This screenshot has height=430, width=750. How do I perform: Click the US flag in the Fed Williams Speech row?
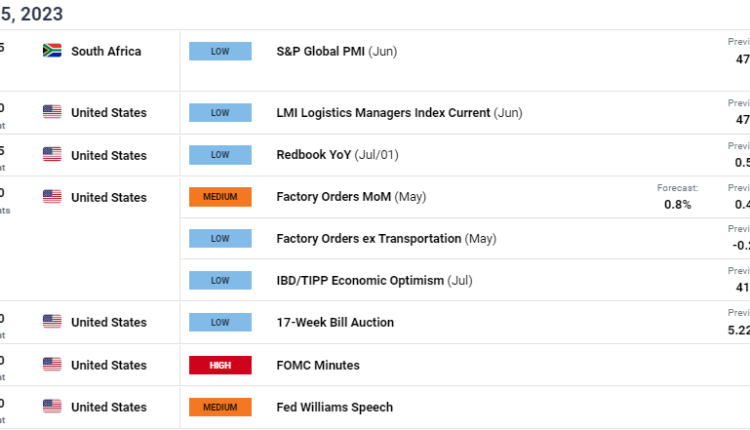tap(52, 407)
